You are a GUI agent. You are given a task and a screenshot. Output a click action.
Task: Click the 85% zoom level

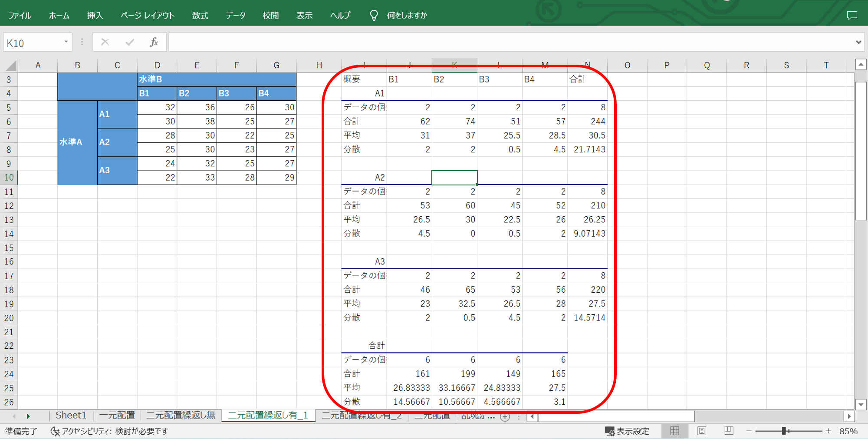click(x=848, y=431)
